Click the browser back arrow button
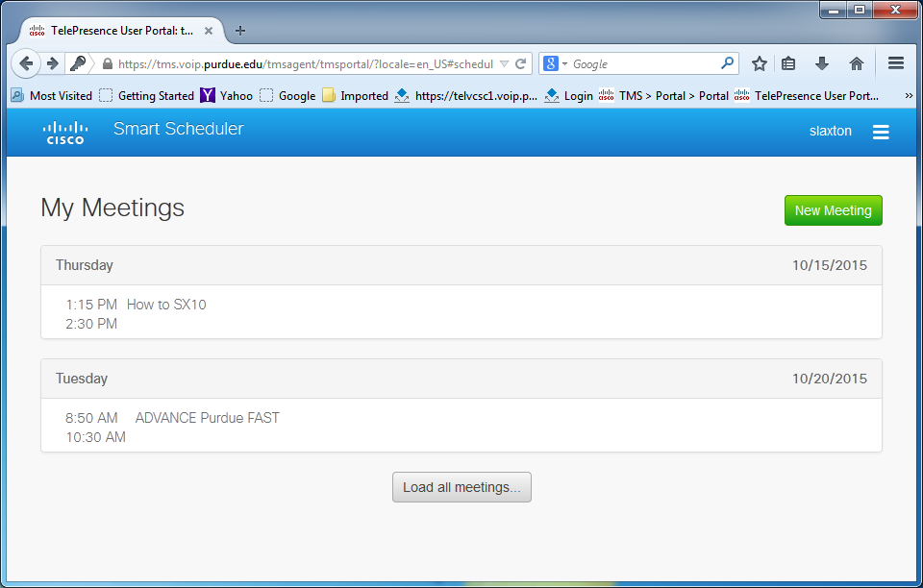Image resolution: width=923 pixels, height=588 pixels. [x=27, y=63]
